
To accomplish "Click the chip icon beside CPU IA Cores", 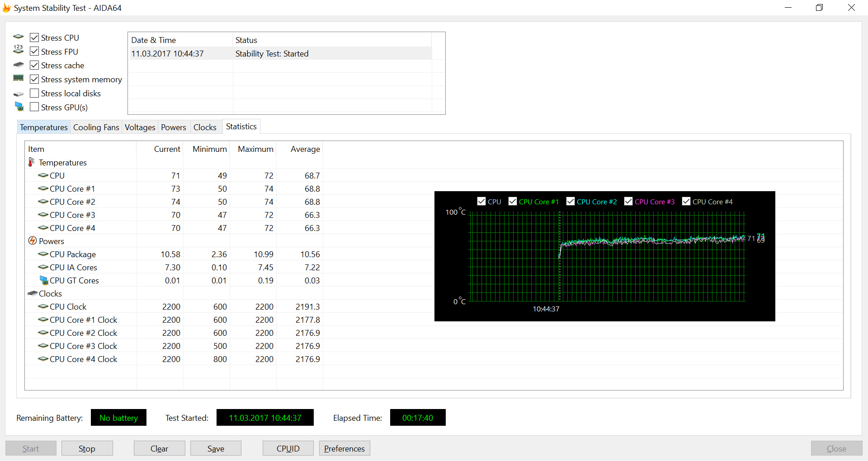I will [43, 267].
